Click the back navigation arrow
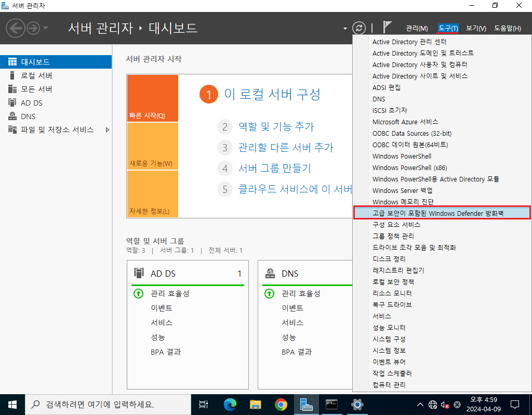Image resolution: width=532 pixels, height=415 pixels. (x=16, y=28)
